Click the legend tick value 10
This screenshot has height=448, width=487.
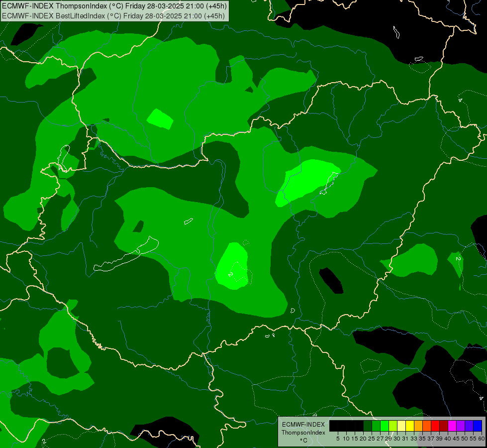(346, 439)
